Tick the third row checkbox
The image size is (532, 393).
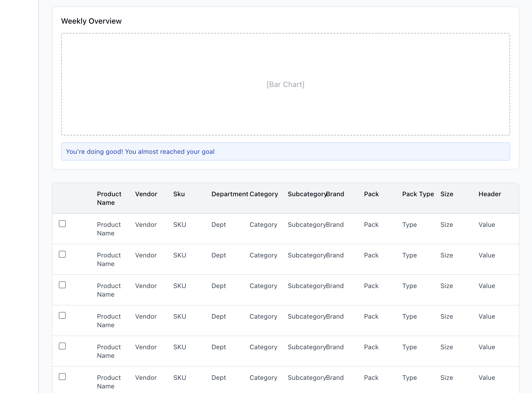point(62,285)
